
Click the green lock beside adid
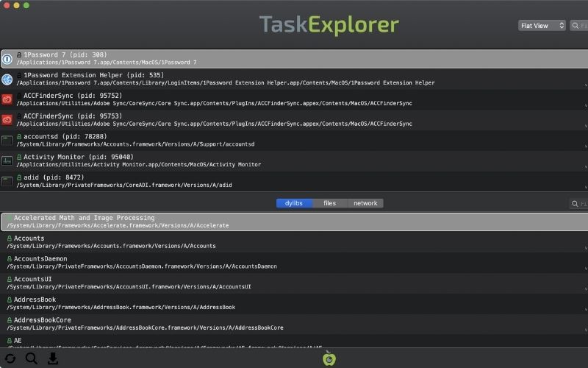[19, 177]
